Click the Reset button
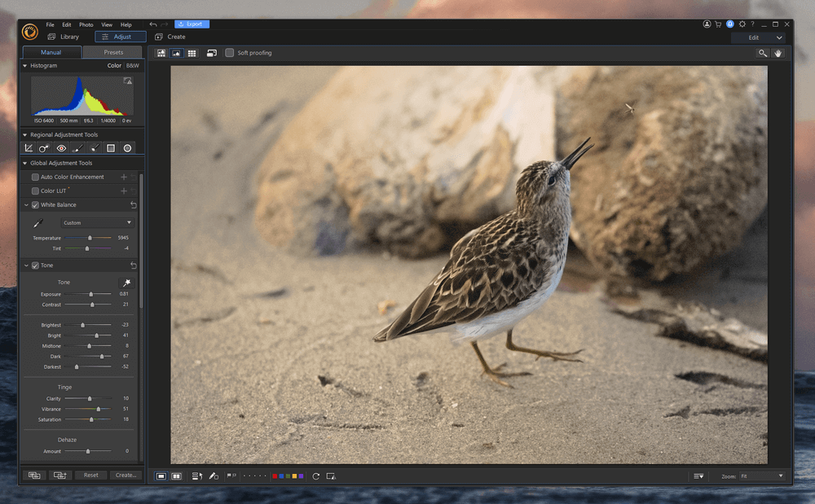Screen dimensions: 815x504 point(90,475)
